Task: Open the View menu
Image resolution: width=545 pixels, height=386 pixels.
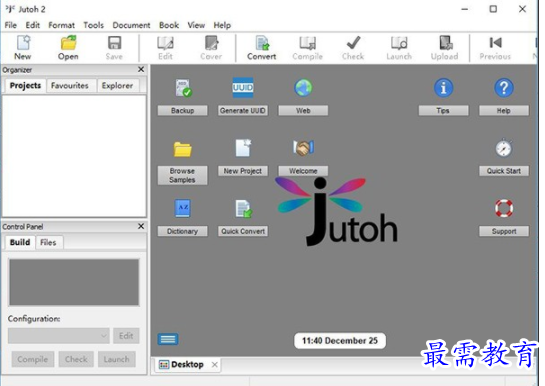Action: [x=196, y=25]
